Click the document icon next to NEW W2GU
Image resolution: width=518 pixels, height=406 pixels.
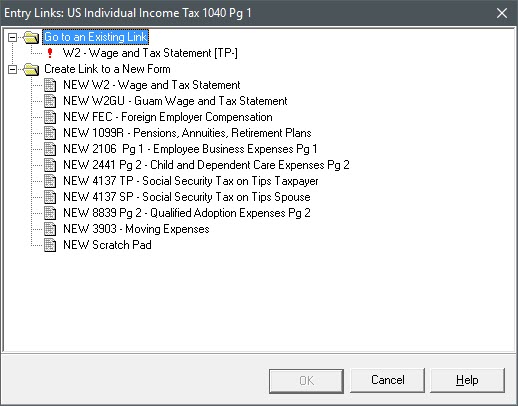click(x=50, y=101)
